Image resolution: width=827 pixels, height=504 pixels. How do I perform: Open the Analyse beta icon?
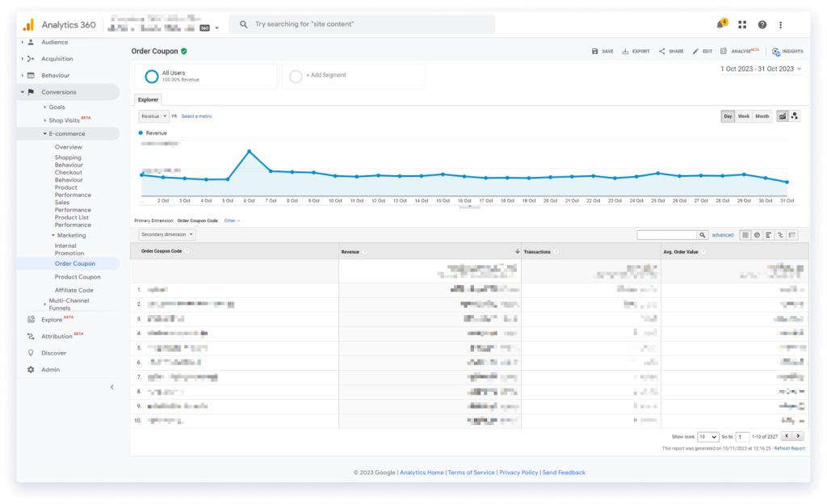732,51
